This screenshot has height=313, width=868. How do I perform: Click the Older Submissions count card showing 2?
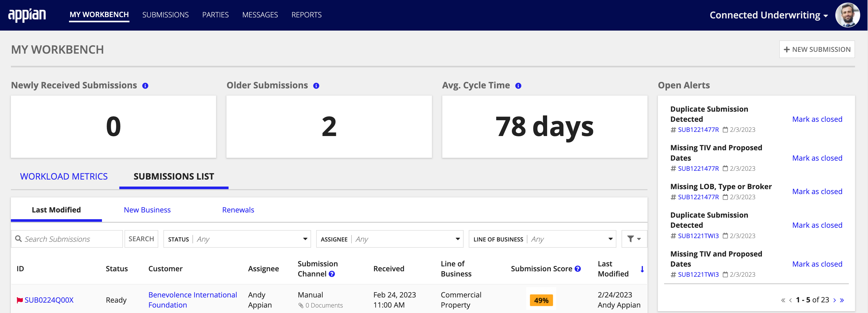click(329, 126)
